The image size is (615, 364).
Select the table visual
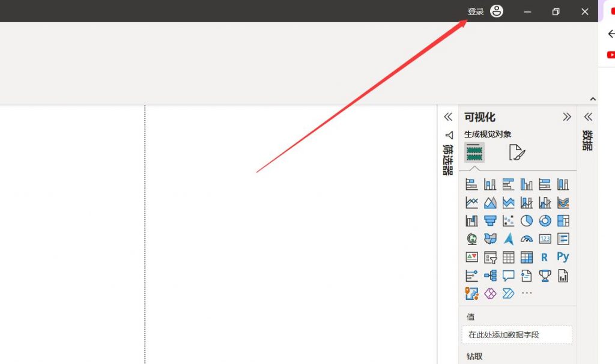tap(508, 257)
